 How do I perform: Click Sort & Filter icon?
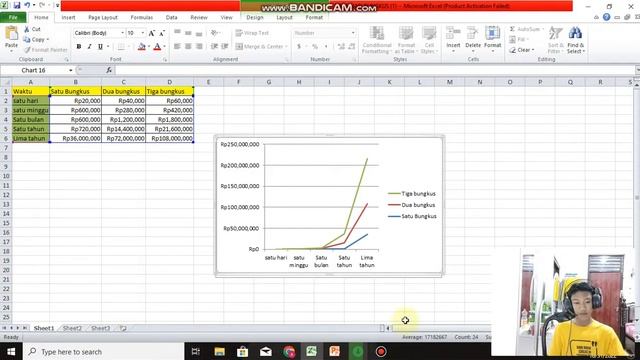pyautogui.click(x=556, y=33)
